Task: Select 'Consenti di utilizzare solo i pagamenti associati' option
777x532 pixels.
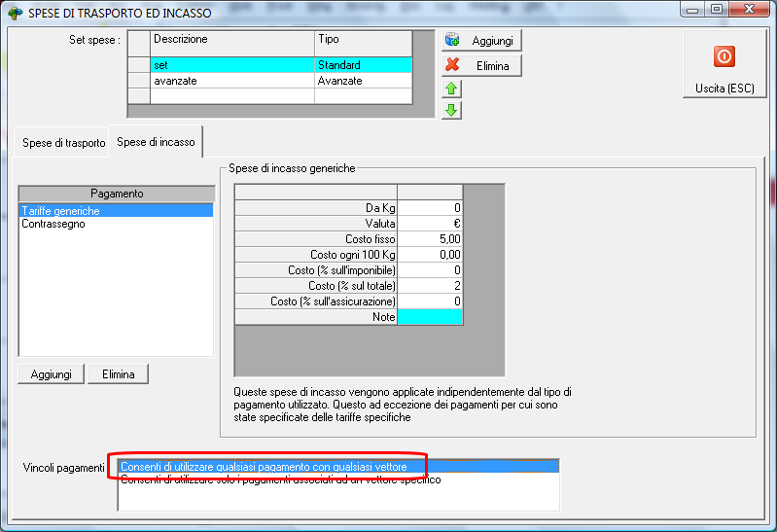Action: [x=338, y=479]
